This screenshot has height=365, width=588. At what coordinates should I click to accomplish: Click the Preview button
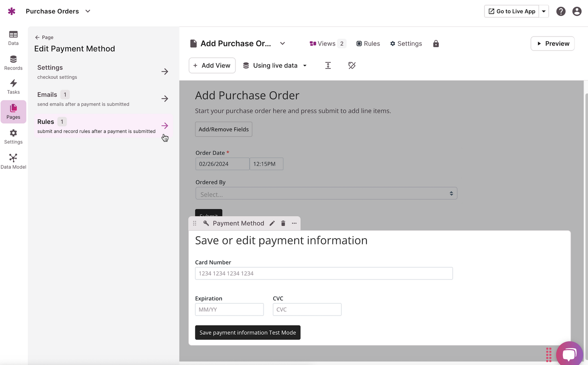coord(553,44)
